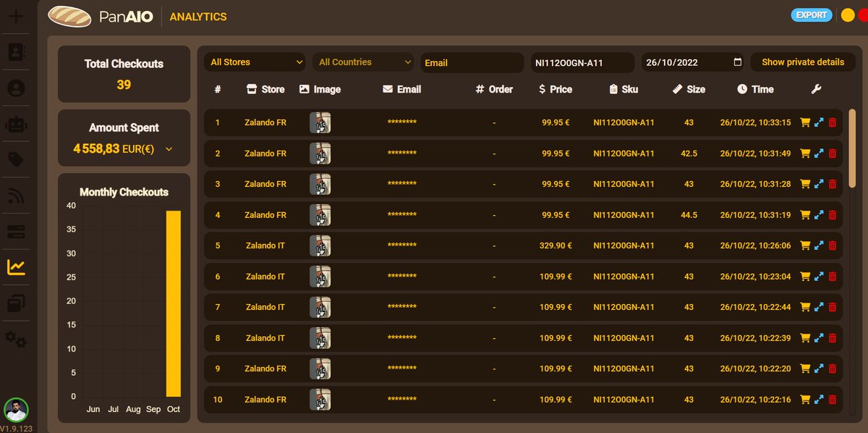This screenshot has height=433, width=868.
Task: Click the time 26/10/22, 10:26:06
Action: pyautogui.click(x=755, y=245)
